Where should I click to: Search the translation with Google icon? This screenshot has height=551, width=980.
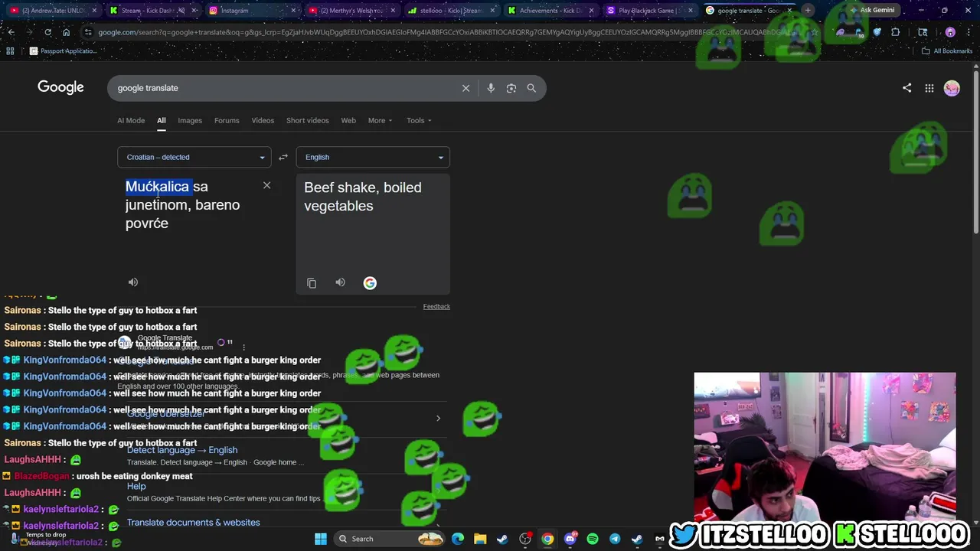pyautogui.click(x=370, y=283)
